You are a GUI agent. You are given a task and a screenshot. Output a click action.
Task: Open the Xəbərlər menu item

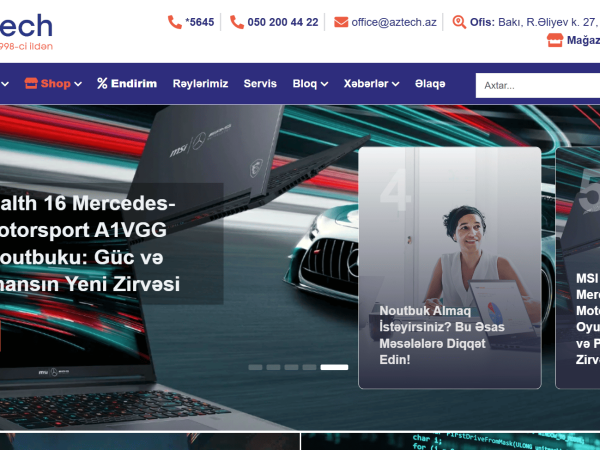click(366, 83)
